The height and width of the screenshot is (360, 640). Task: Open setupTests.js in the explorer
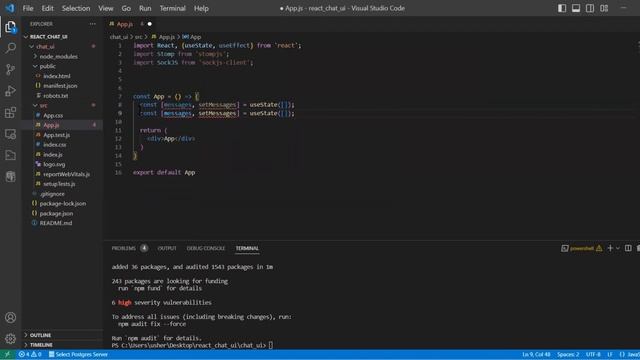59,184
